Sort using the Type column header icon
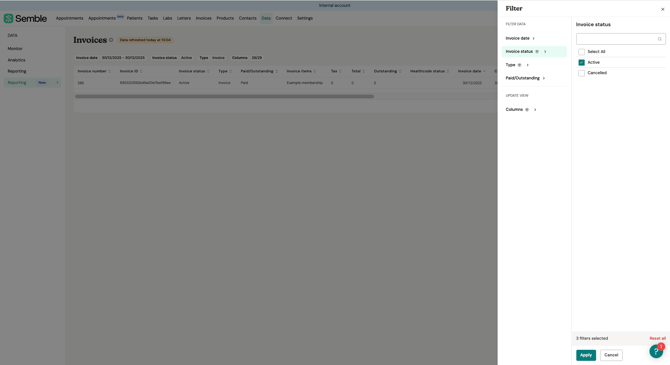This screenshot has width=670, height=365. coord(230,71)
